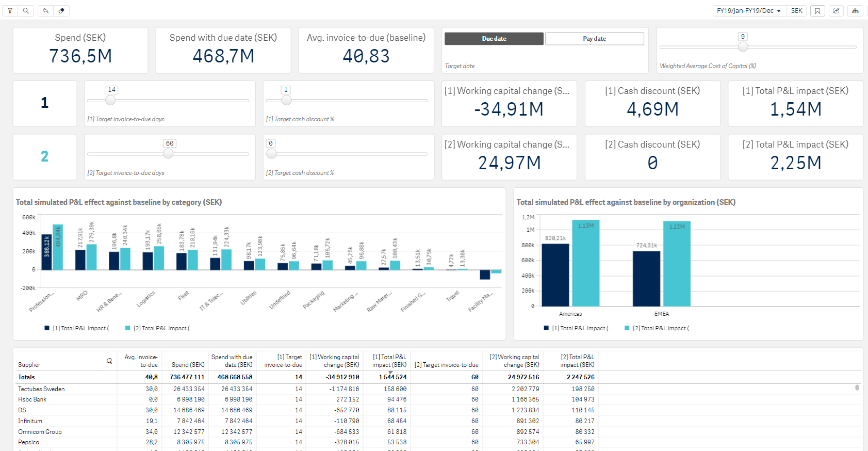Open the hierarchy tree icon
The image size is (868, 451).
855,11
